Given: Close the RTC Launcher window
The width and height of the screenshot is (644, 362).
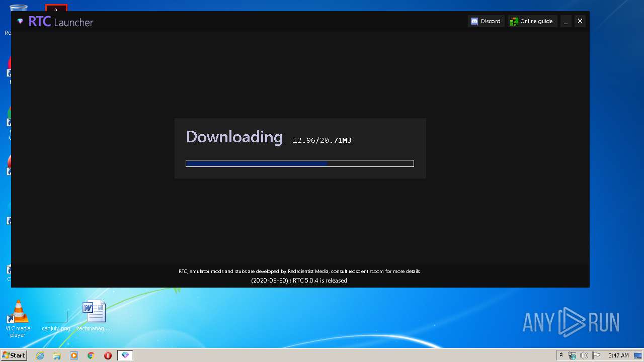Looking at the screenshot, I should 580,21.
